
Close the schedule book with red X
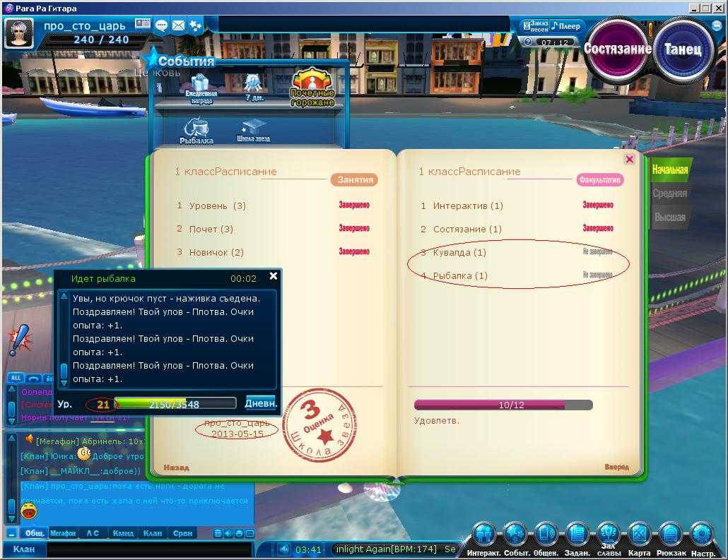[x=630, y=159]
